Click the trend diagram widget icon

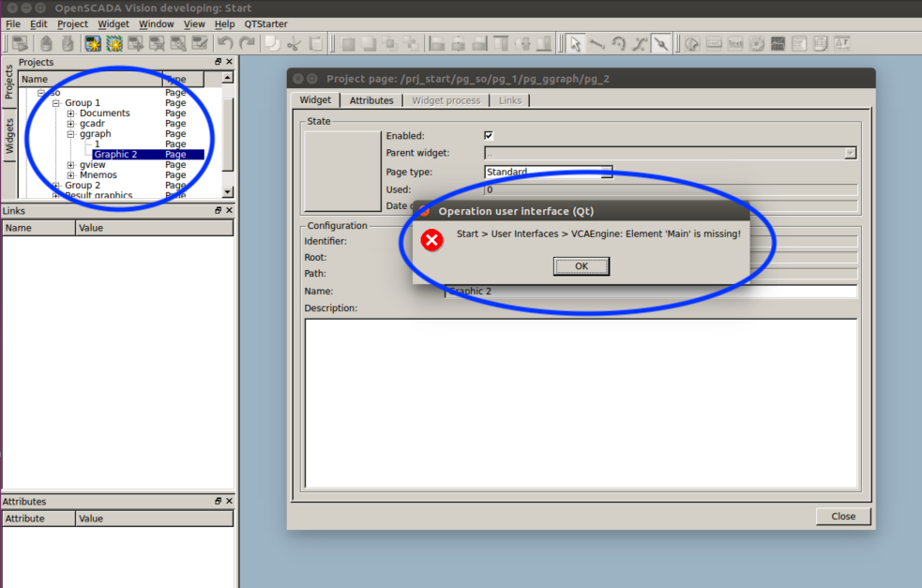tap(778, 43)
